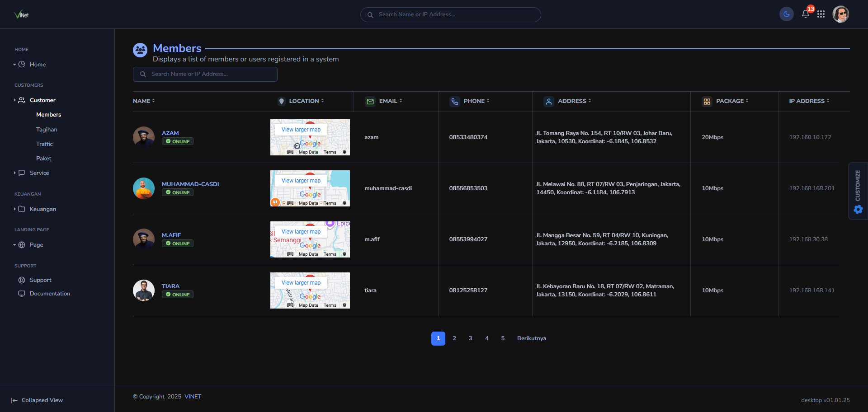Open the Customize settings gear
The height and width of the screenshot is (412, 868).
pyautogui.click(x=858, y=209)
